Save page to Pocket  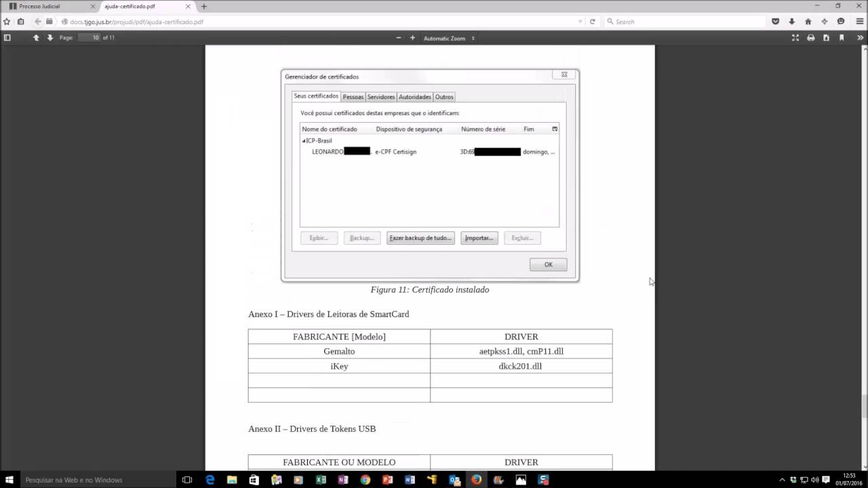[x=776, y=22]
